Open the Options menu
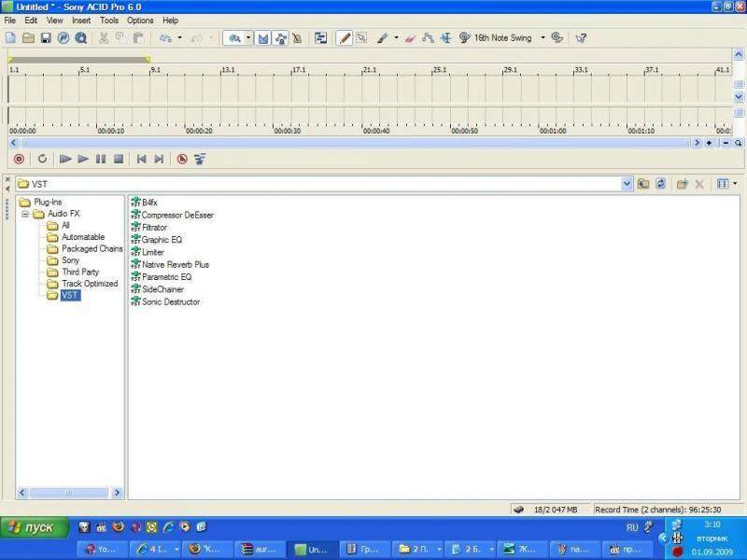The image size is (747, 560). point(140,20)
